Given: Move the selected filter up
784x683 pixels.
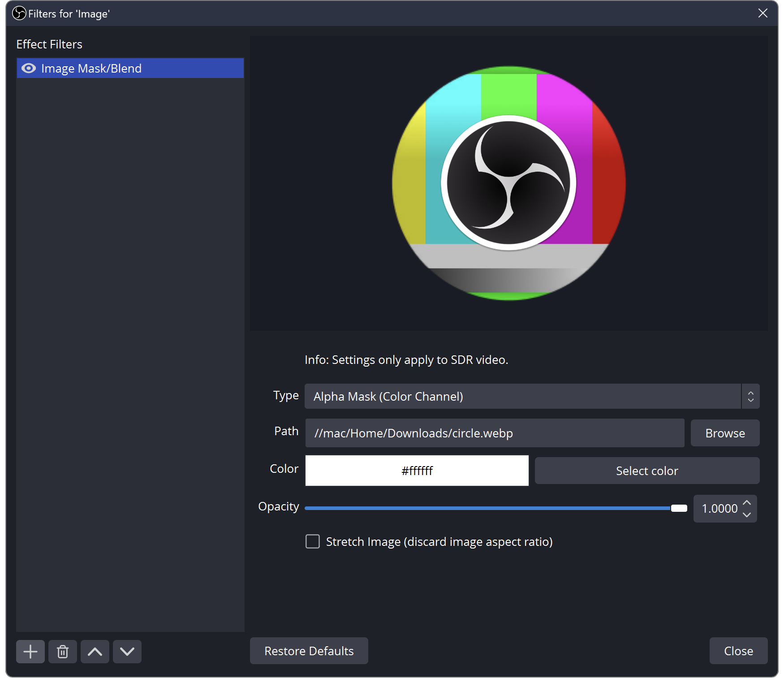Looking at the screenshot, I should coord(95,651).
